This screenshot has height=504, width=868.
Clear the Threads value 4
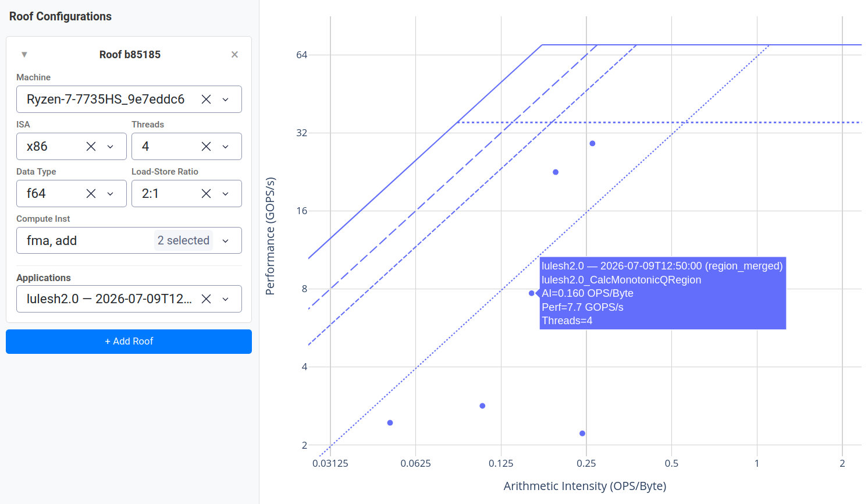click(206, 147)
